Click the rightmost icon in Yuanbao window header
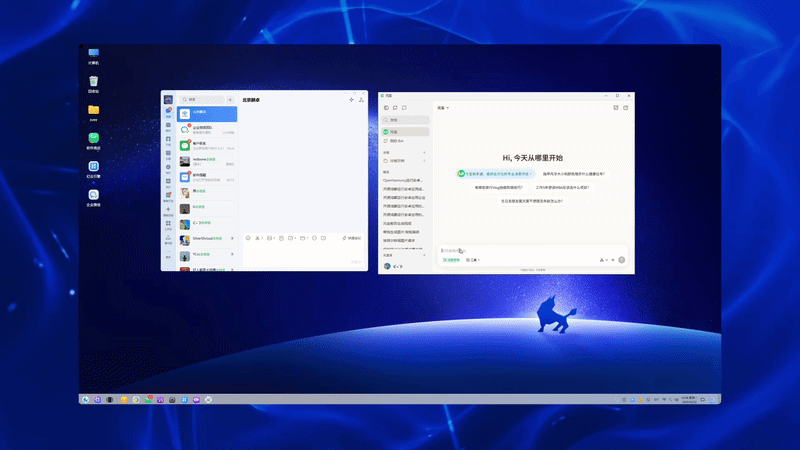 tap(626, 108)
